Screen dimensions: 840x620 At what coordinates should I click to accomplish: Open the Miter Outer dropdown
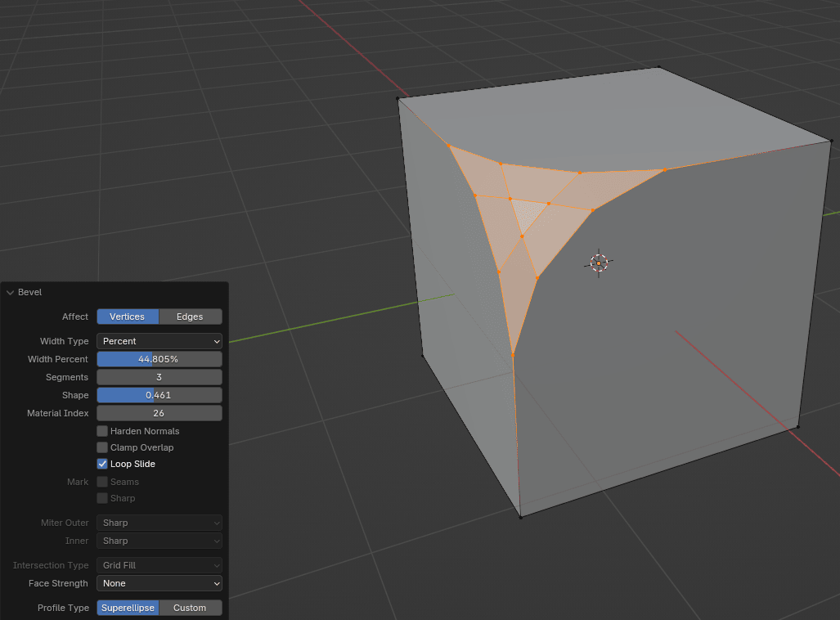click(159, 523)
